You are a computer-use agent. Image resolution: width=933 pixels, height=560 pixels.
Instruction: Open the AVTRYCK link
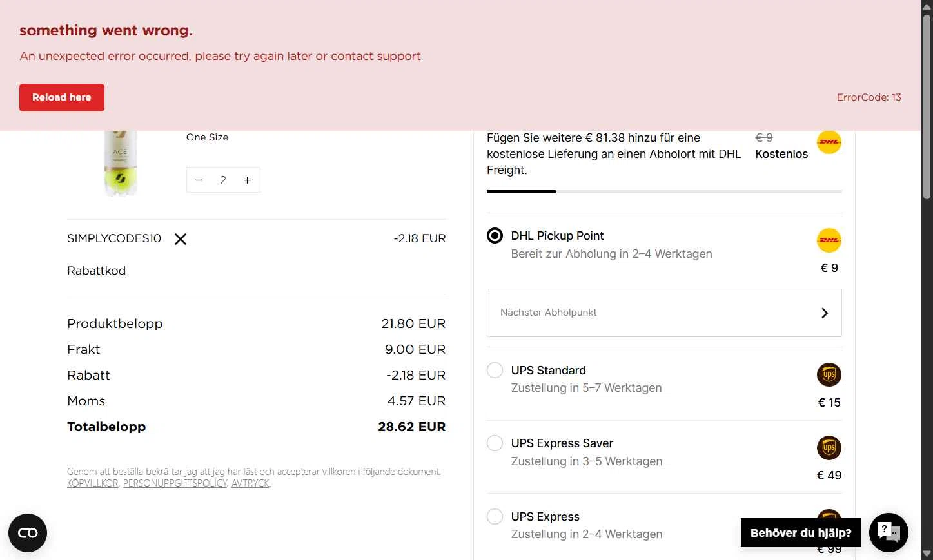pos(250,483)
